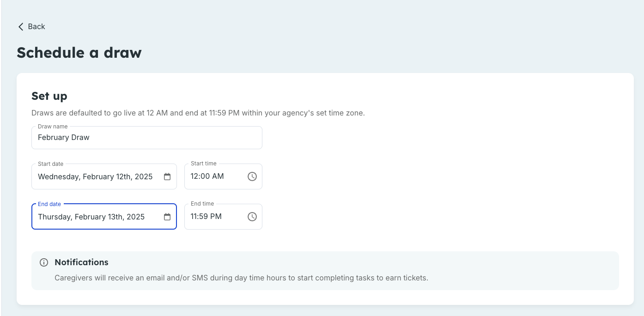Viewport: 644px width, 316px height.
Task: Click Thursday, February 13th end date field
Action: click(x=104, y=217)
